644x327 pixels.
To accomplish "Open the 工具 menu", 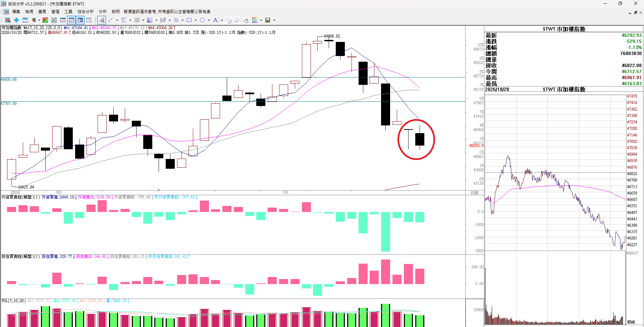I will pyautogui.click(x=68, y=12).
